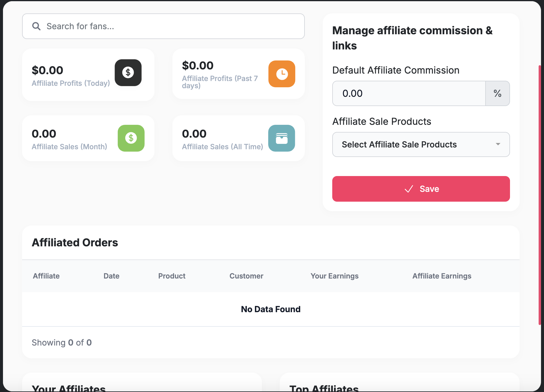Sort by Affiliate column header
Viewport: 544px width, 392px height.
(x=46, y=276)
